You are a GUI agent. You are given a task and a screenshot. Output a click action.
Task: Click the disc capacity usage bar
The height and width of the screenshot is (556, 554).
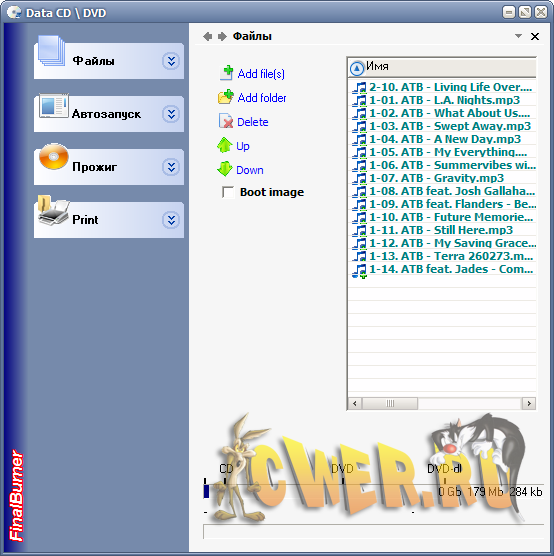click(x=373, y=491)
